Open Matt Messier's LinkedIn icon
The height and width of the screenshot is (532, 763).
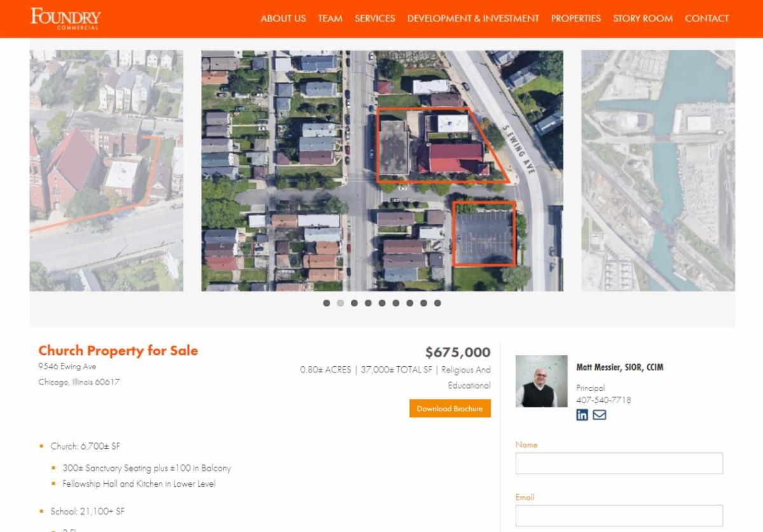tap(582, 415)
